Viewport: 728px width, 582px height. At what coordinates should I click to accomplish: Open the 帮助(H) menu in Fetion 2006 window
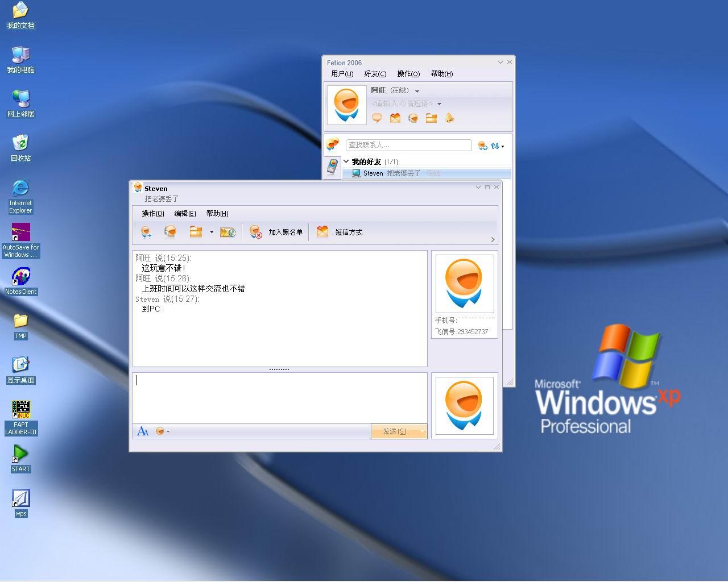(x=442, y=74)
